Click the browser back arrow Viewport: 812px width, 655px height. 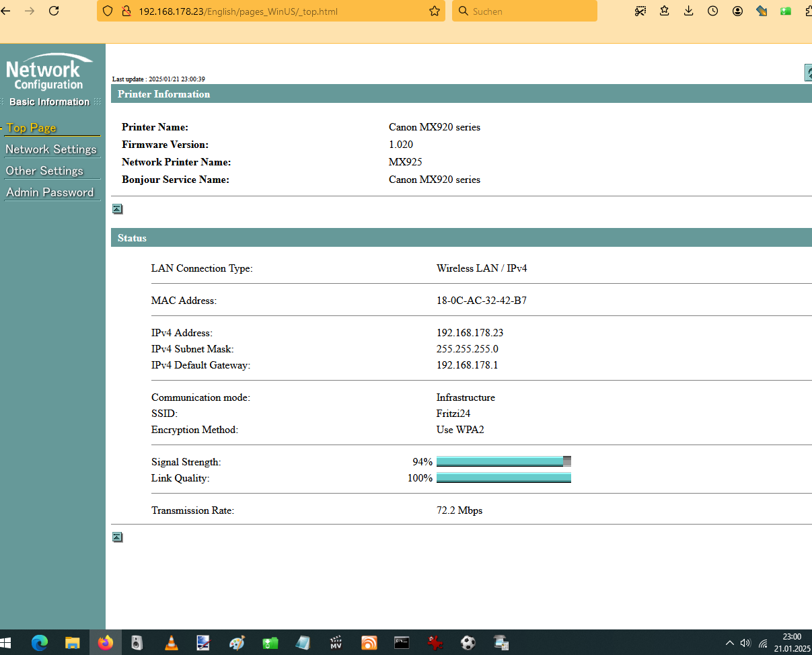click(5, 11)
